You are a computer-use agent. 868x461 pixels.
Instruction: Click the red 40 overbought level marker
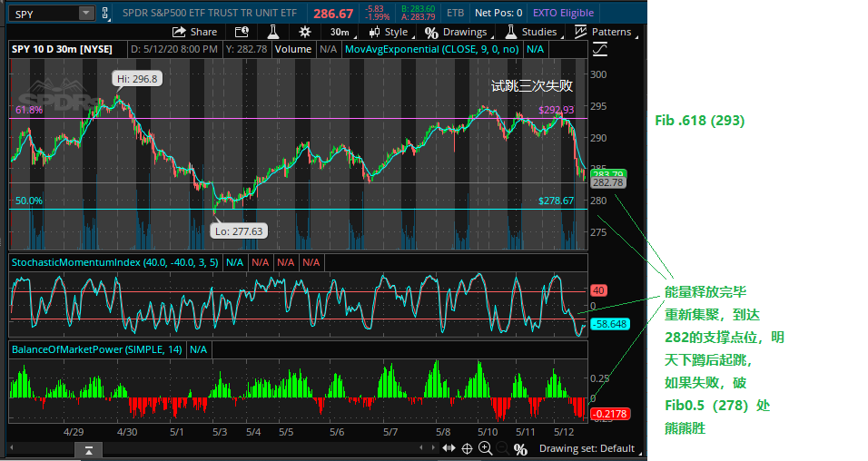tap(598, 290)
